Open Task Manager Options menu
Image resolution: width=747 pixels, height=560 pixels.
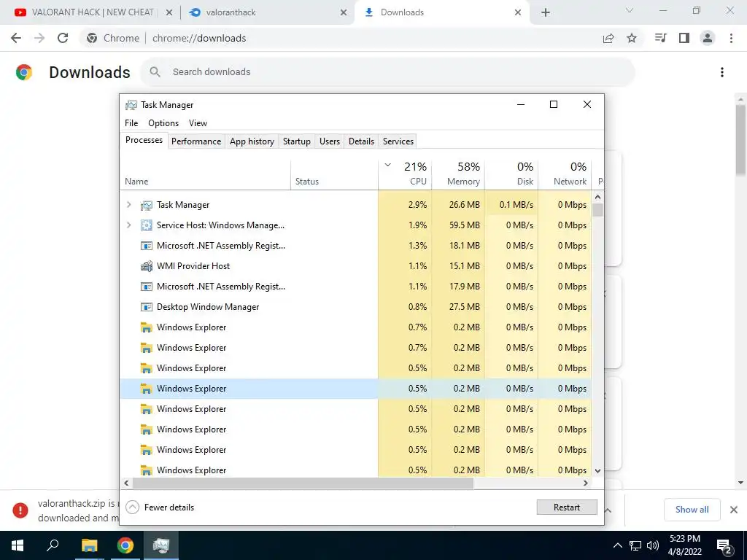(163, 122)
